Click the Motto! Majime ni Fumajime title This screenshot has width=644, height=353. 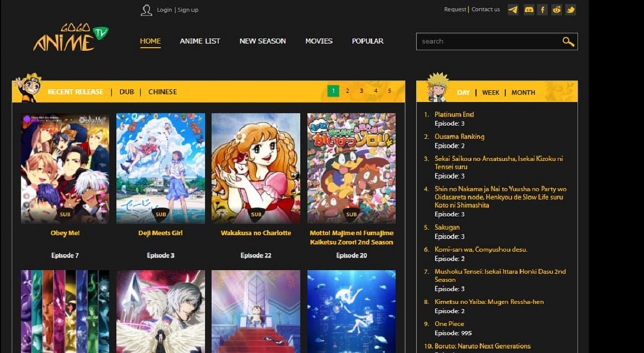click(352, 238)
